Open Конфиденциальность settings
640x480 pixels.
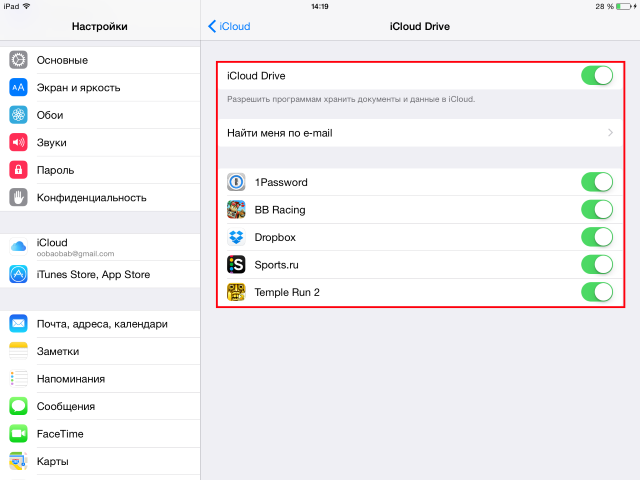100,197
